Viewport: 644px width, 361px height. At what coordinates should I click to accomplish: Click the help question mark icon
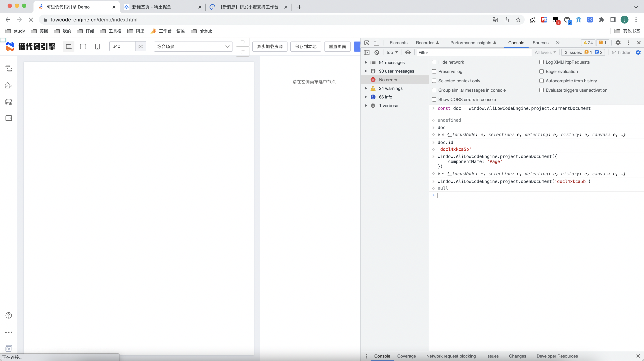click(x=9, y=315)
